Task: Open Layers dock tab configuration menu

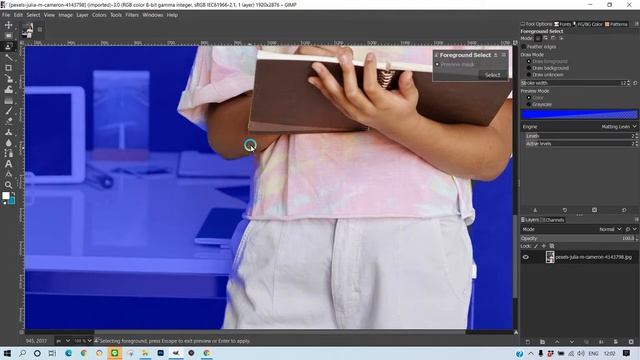Action: 636,220
